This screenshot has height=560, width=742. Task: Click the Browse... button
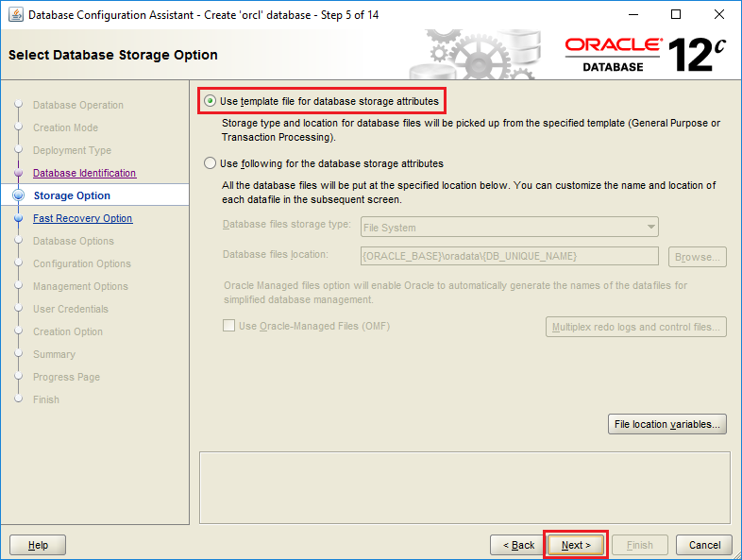[x=697, y=257]
